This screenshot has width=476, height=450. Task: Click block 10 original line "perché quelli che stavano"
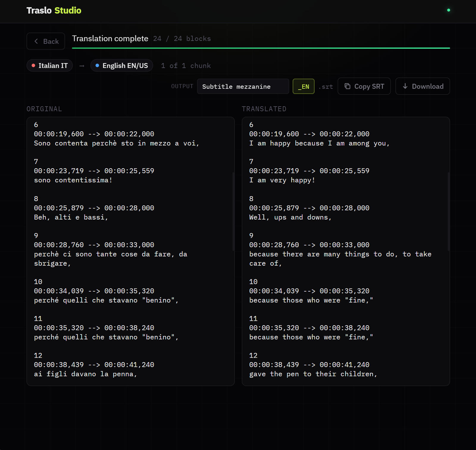(x=106, y=300)
